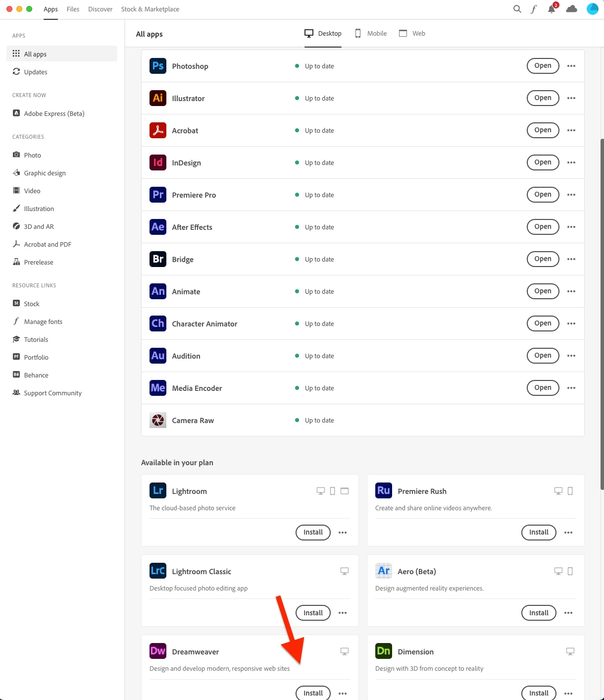Open the fonts icon in top bar
The height and width of the screenshot is (700, 604).
point(534,9)
